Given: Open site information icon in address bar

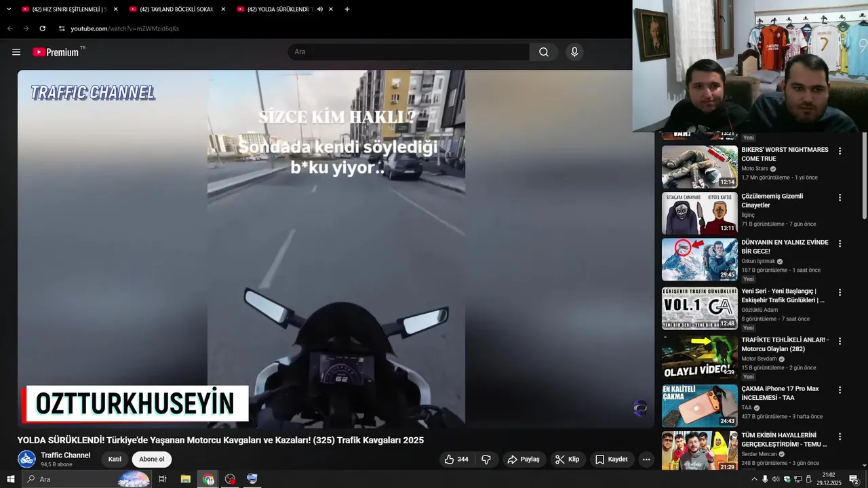Looking at the screenshot, I should click(62, 28).
